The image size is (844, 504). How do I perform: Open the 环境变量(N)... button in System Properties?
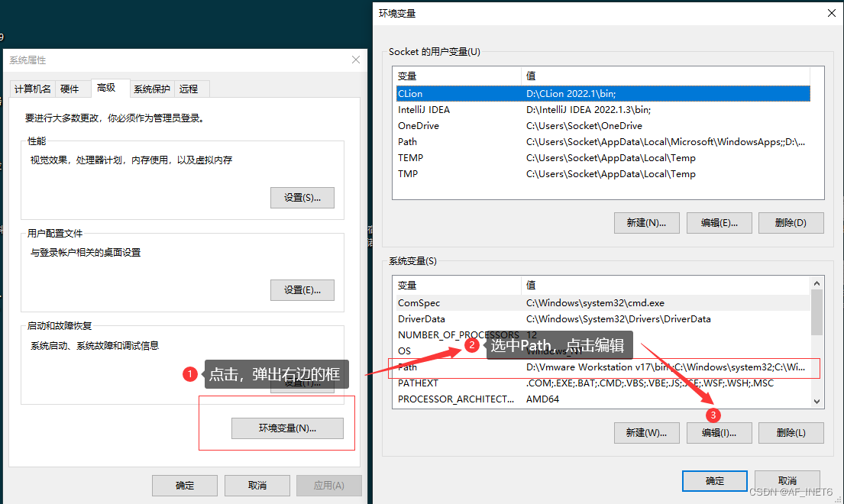287,428
